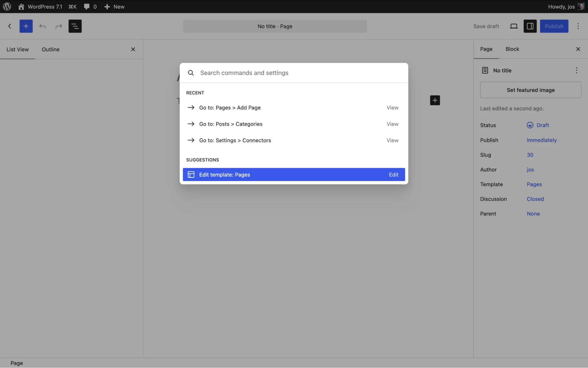Toggle the Settings sidebar panel button

(x=530, y=26)
